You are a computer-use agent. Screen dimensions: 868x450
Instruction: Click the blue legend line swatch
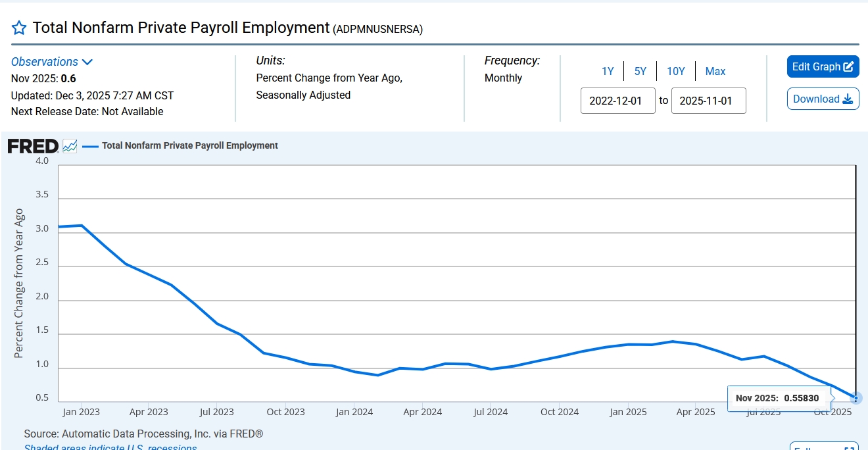(90, 146)
